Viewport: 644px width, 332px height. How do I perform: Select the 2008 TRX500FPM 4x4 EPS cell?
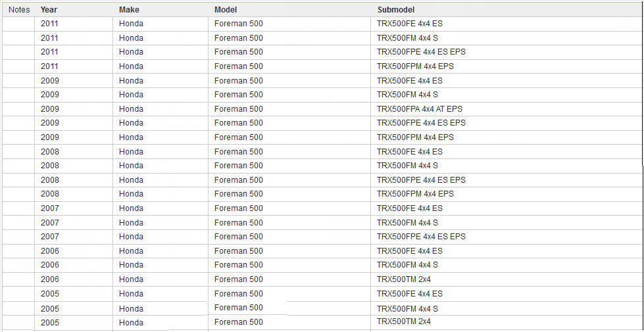tap(414, 194)
